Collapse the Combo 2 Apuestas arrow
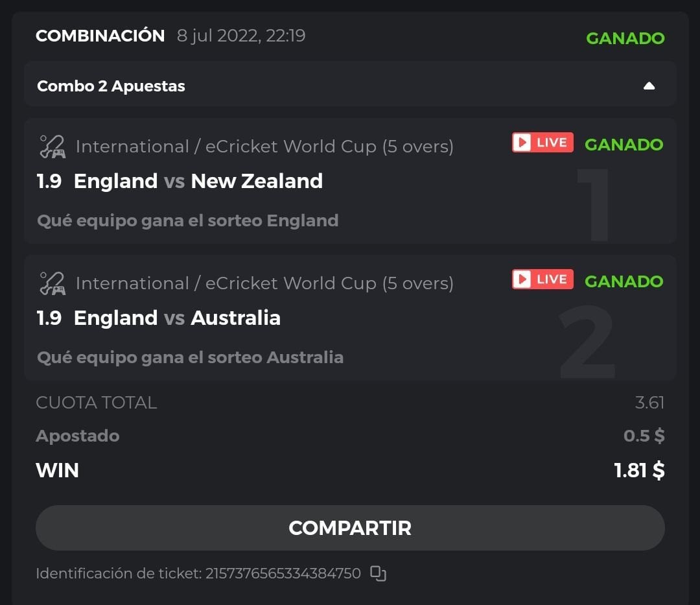Viewport: 700px width, 605px height. [x=649, y=86]
